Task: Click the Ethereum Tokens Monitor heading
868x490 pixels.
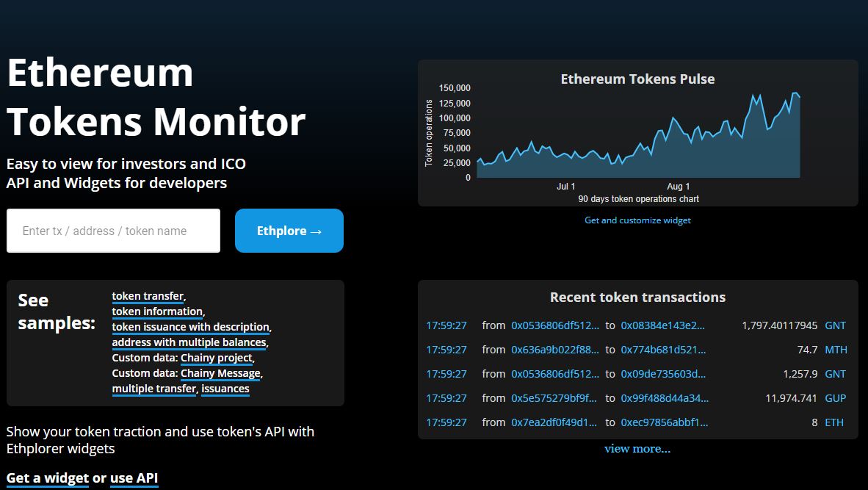Action: coord(156,97)
